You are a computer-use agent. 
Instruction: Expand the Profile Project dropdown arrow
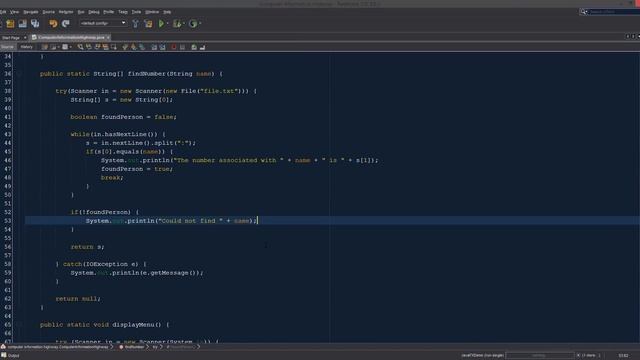(200, 24)
